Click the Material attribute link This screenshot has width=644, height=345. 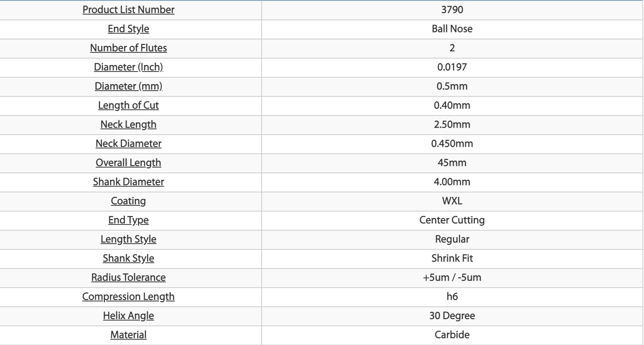click(128, 335)
